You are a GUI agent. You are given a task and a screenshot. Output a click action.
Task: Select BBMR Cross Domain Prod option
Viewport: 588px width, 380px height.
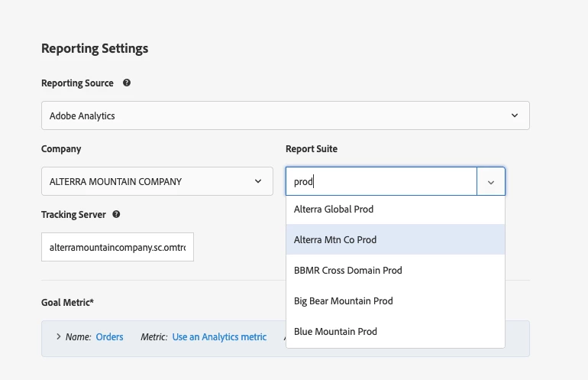coord(347,270)
